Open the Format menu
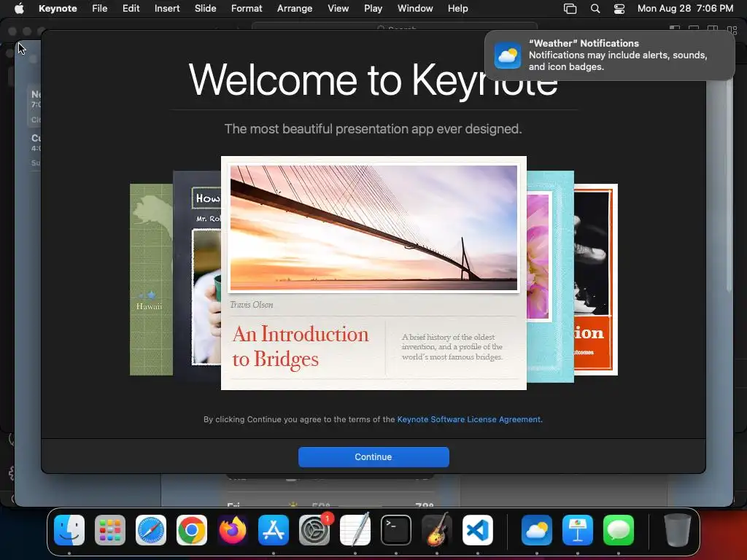The height and width of the screenshot is (560, 747). pyautogui.click(x=247, y=8)
